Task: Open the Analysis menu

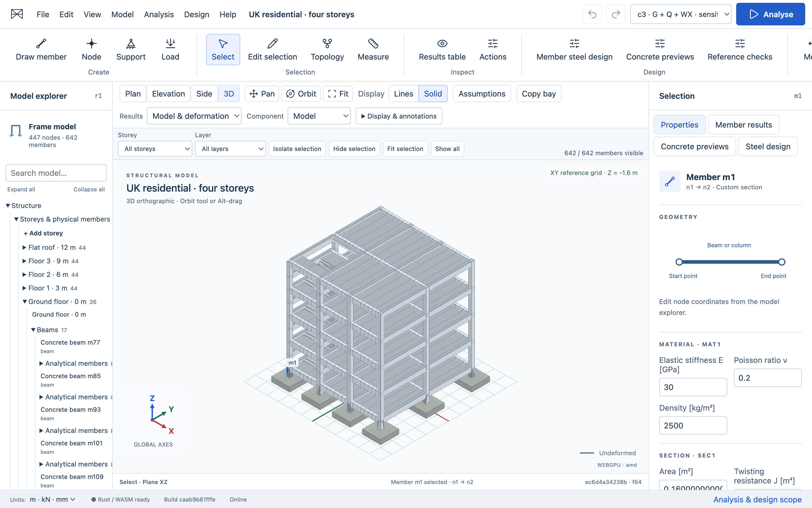Action: pos(159,14)
